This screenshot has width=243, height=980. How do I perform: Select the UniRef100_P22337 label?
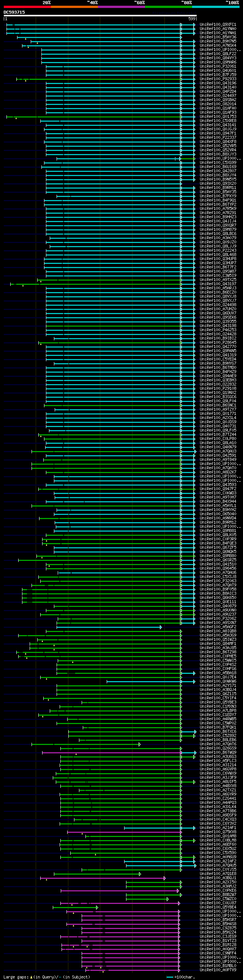click(x=218, y=138)
